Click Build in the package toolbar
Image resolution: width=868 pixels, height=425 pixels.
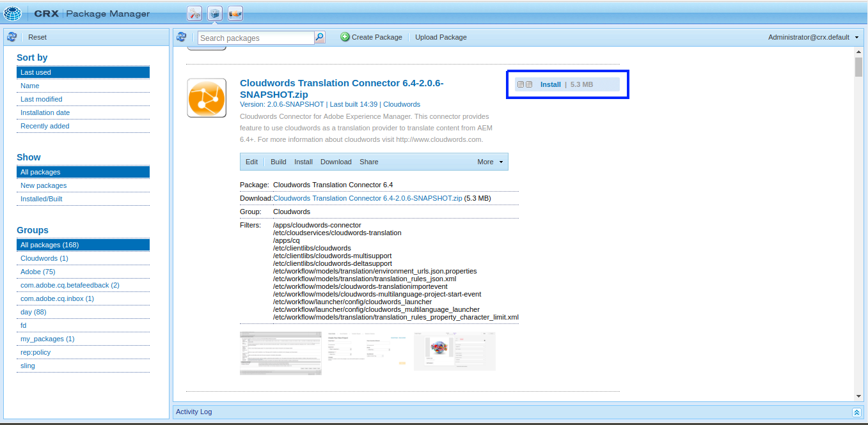coord(278,162)
